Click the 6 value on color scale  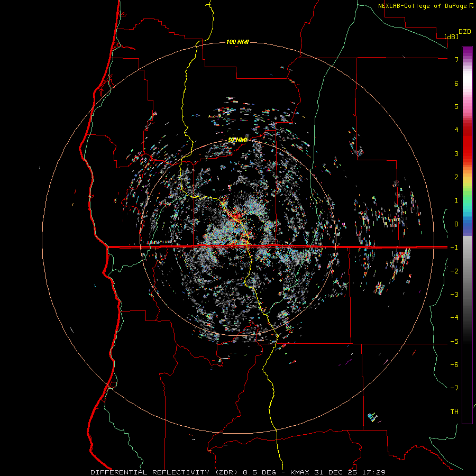tap(456, 83)
